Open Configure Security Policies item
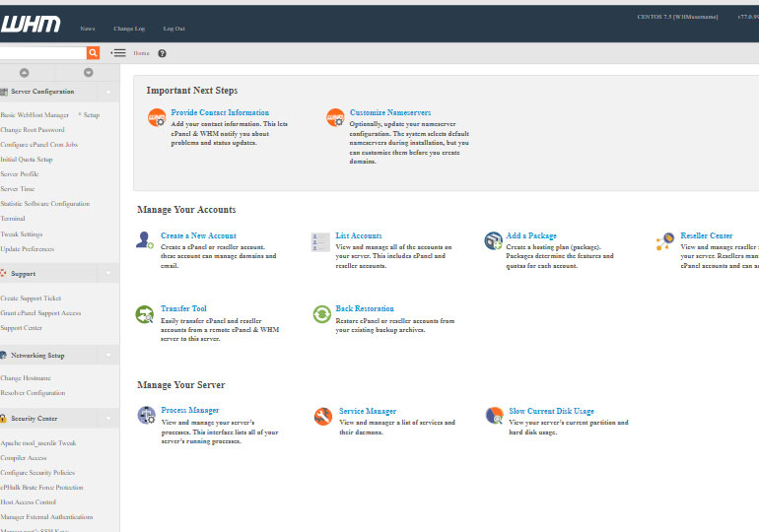 pyautogui.click(x=37, y=473)
